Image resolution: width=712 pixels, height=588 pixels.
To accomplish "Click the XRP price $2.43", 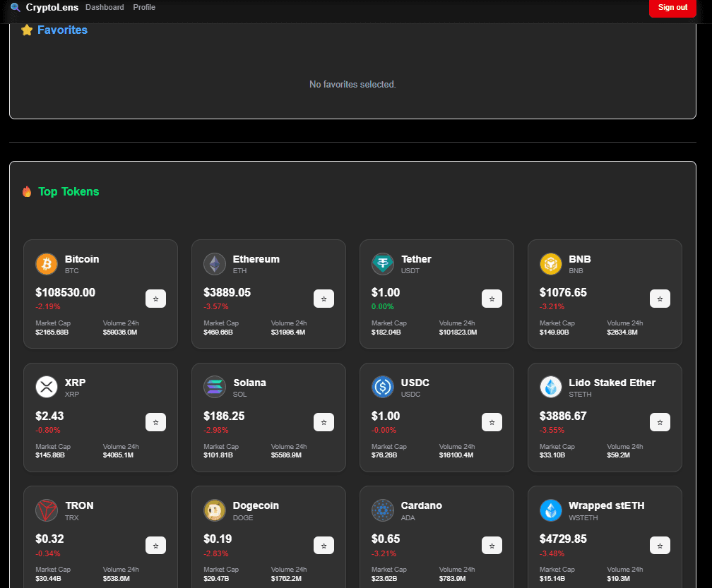I will (49, 416).
